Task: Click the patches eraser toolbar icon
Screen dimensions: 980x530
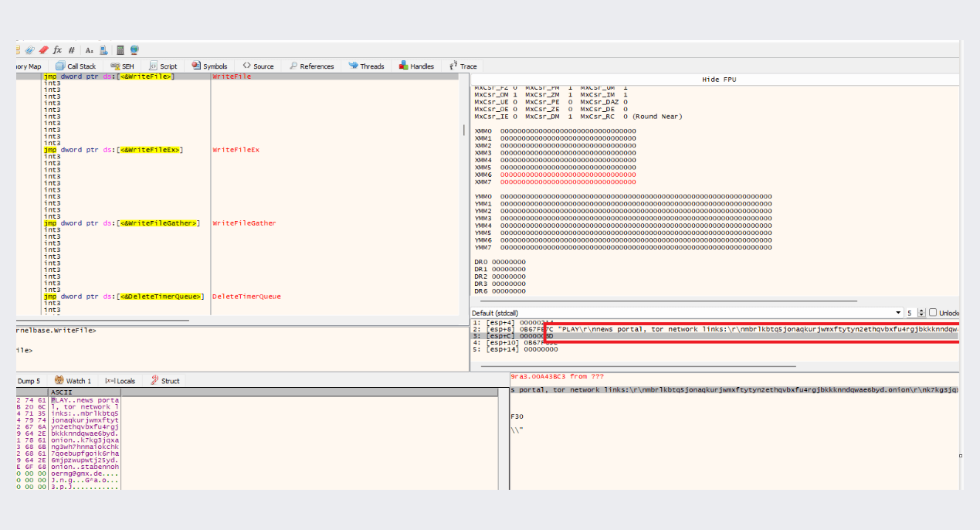Action: tap(44, 49)
